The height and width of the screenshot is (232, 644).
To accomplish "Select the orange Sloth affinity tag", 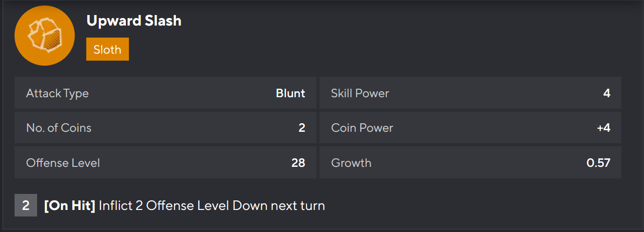I will 107,49.
